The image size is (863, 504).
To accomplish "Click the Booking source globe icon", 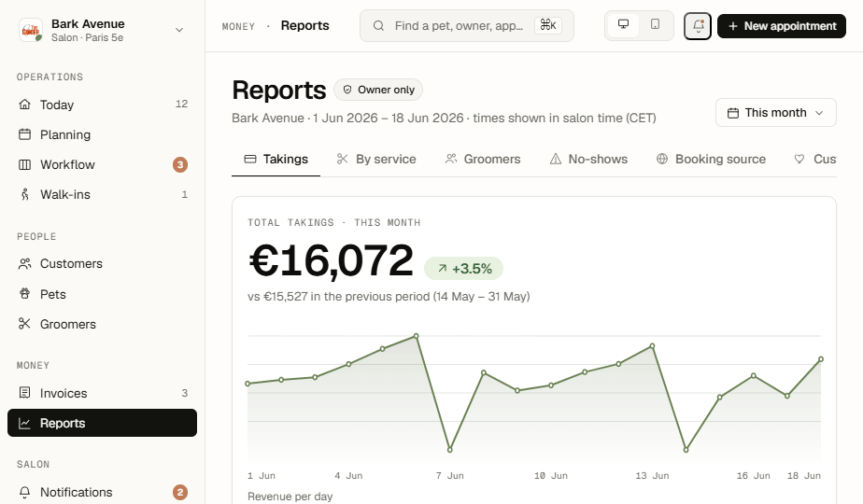I will pyautogui.click(x=662, y=159).
